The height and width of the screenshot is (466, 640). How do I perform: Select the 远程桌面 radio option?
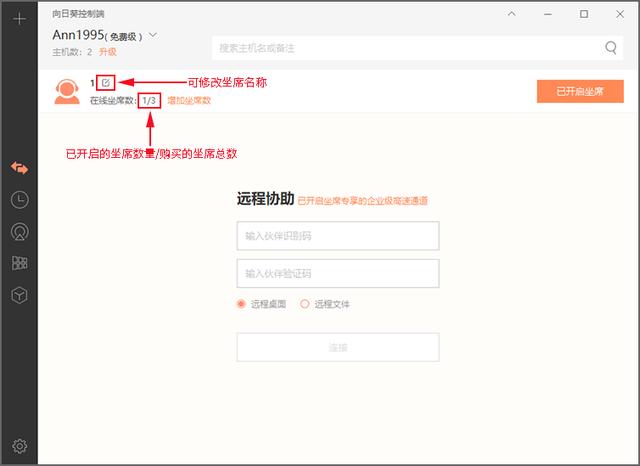tap(241, 304)
